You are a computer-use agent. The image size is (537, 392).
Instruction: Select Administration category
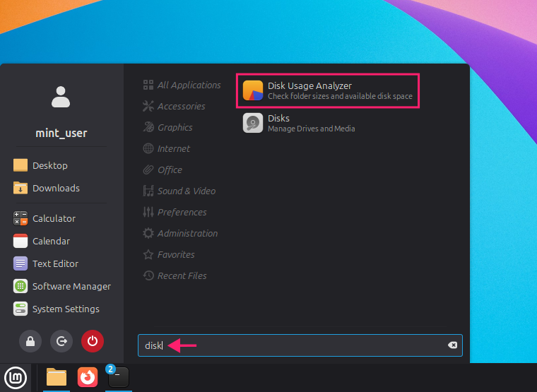pyautogui.click(x=180, y=234)
